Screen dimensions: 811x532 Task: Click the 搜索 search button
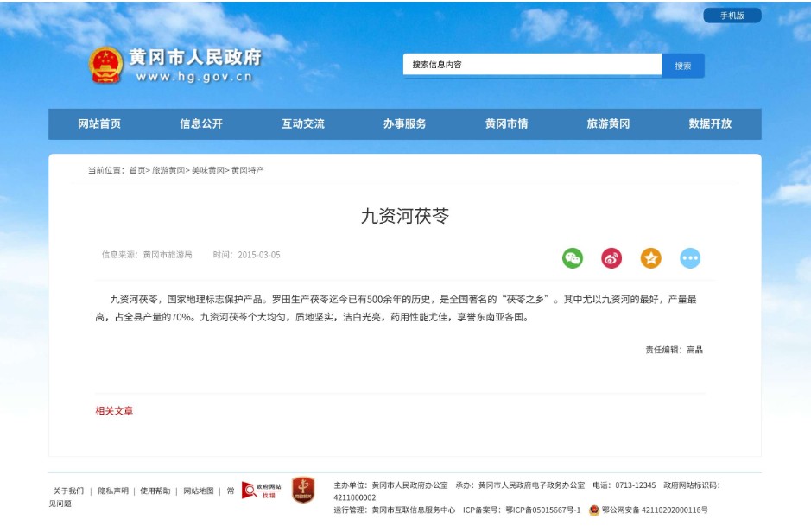(683, 66)
